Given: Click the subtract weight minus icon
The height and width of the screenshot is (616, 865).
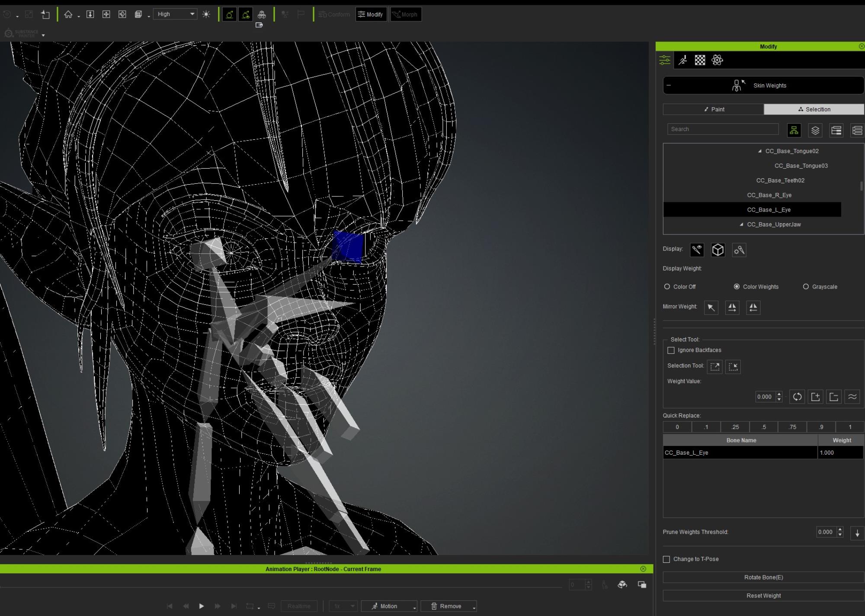Looking at the screenshot, I should point(834,397).
